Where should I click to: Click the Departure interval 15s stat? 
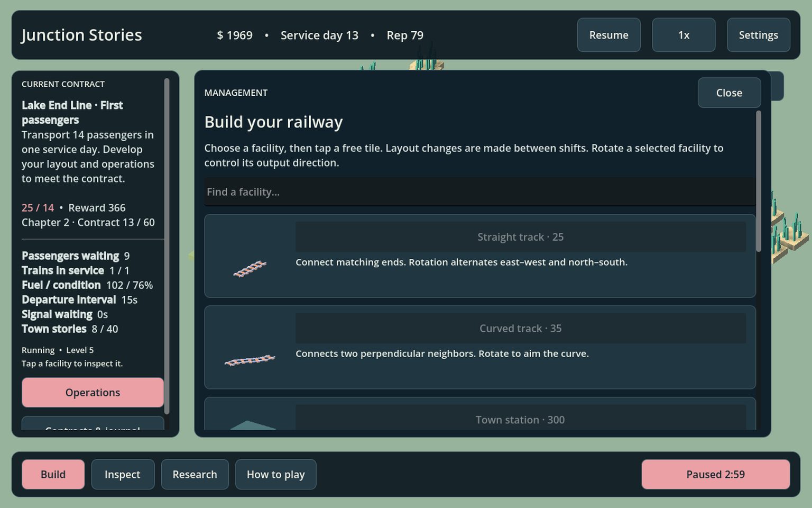[x=79, y=300]
